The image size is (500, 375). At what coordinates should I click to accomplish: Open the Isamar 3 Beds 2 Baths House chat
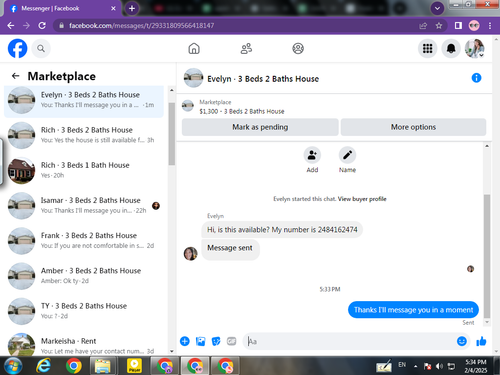point(84,206)
